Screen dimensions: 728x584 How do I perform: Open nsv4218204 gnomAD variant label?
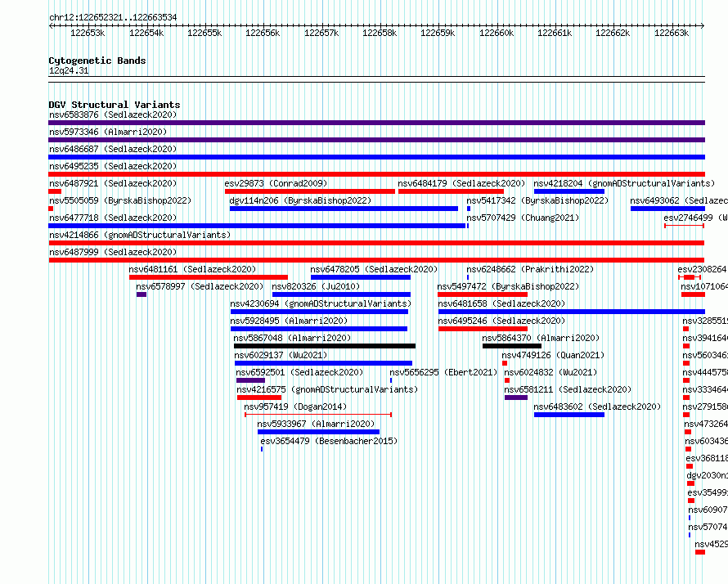[x=624, y=183]
